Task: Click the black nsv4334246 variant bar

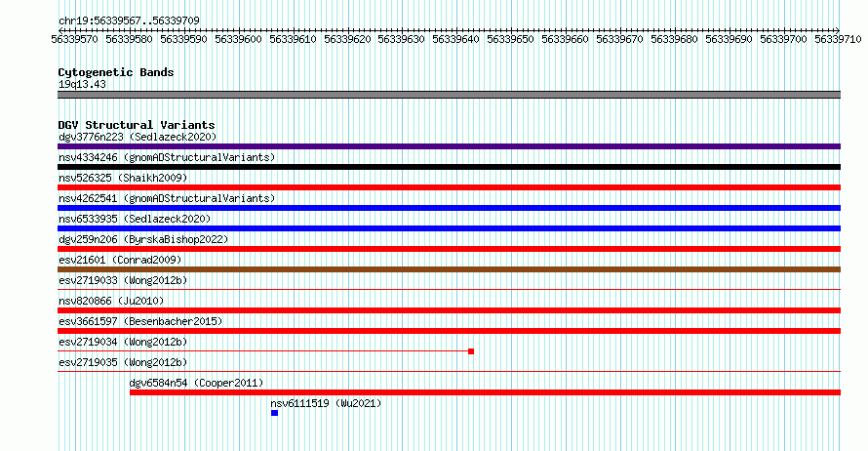Action: pyautogui.click(x=449, y=167)
